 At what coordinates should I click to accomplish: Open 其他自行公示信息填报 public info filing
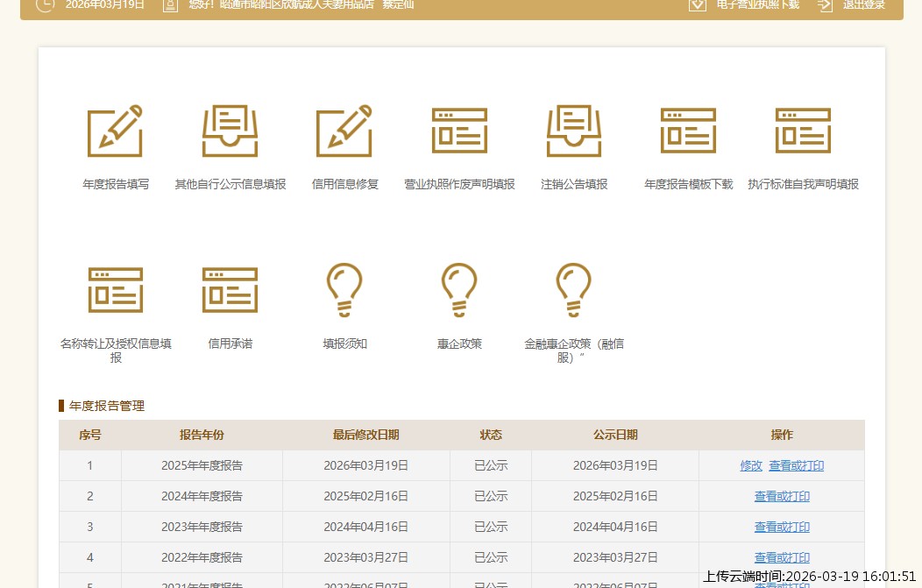click(230, 131)
